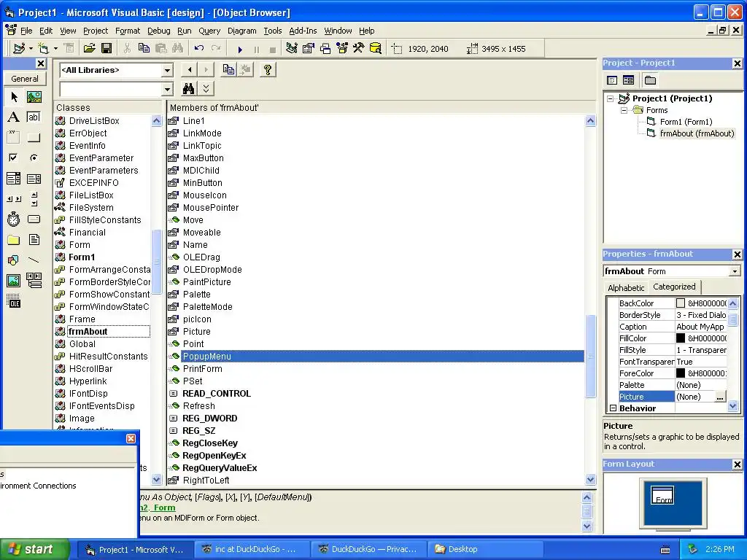This screenshot has height=560, width=747.
Task: Start the program with the Run arrow
Action: pyautogui.click(x=240, y=49)
